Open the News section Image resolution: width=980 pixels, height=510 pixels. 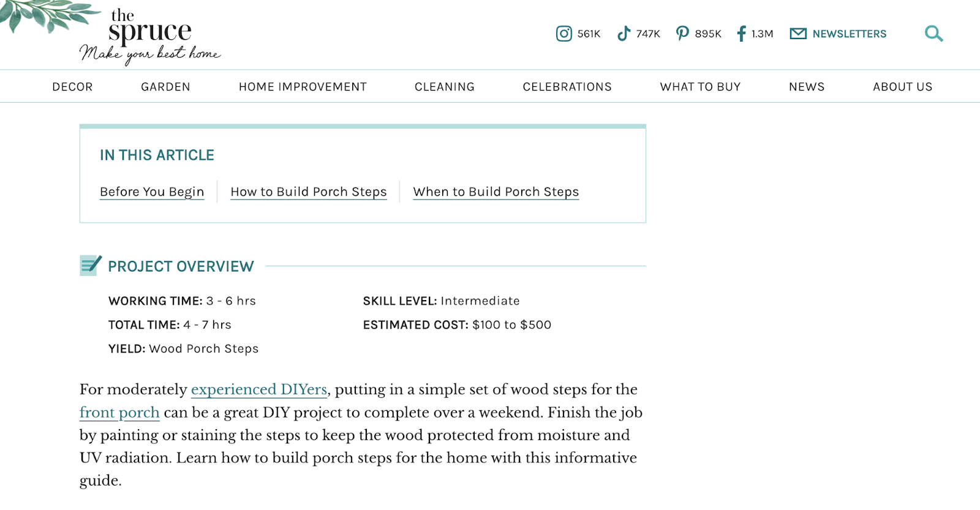[x=807, y=87]
